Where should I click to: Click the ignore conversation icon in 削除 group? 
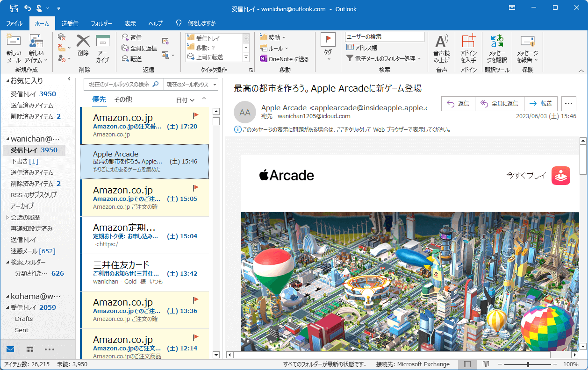pos(61,37)
